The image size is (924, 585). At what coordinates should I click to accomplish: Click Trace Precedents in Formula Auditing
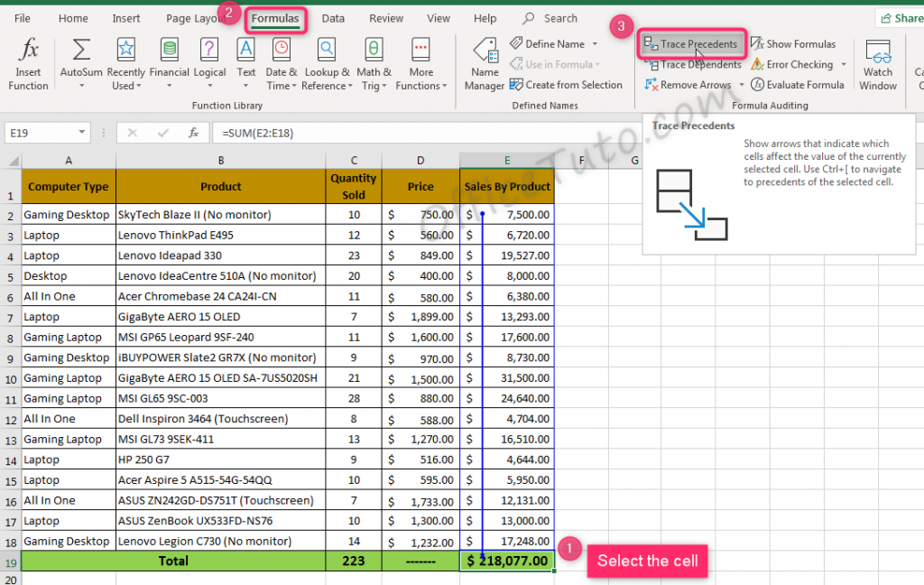pyautogui.click(x=691, y=43)
